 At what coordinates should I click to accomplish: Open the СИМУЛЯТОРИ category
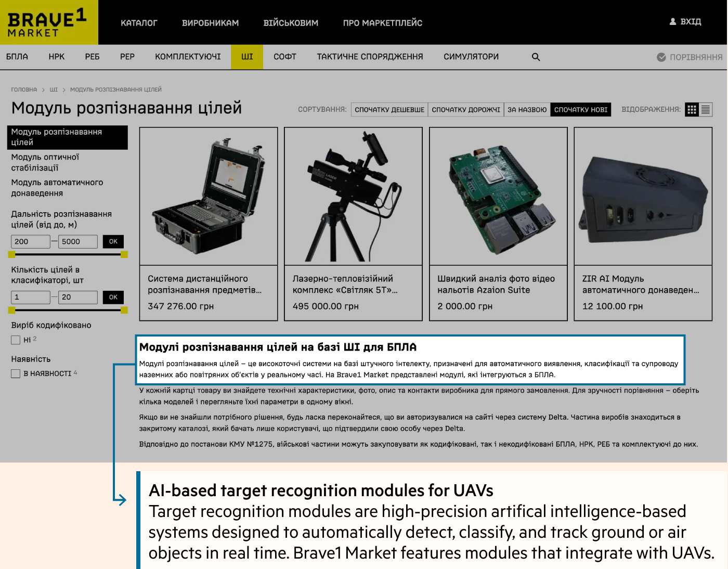(x=471, y=57)
